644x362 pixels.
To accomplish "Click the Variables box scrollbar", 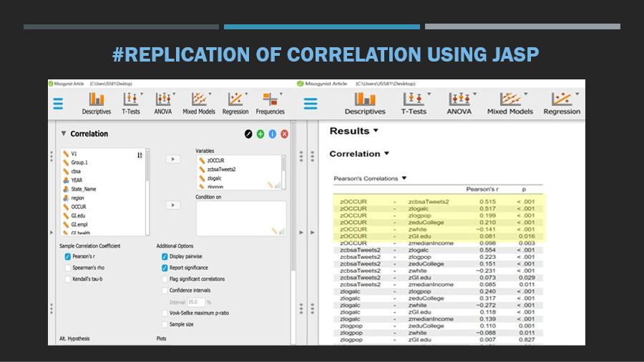I will (x=283, y=172).
